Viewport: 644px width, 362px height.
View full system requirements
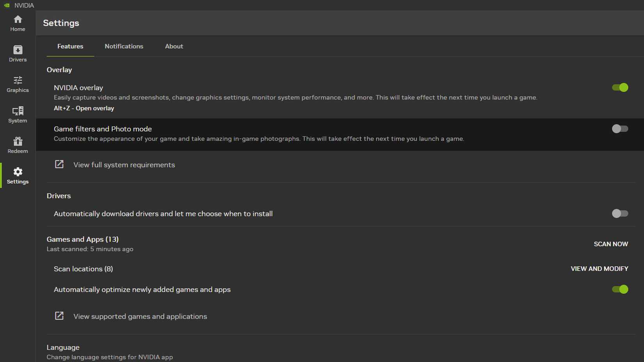coord(124,165)
